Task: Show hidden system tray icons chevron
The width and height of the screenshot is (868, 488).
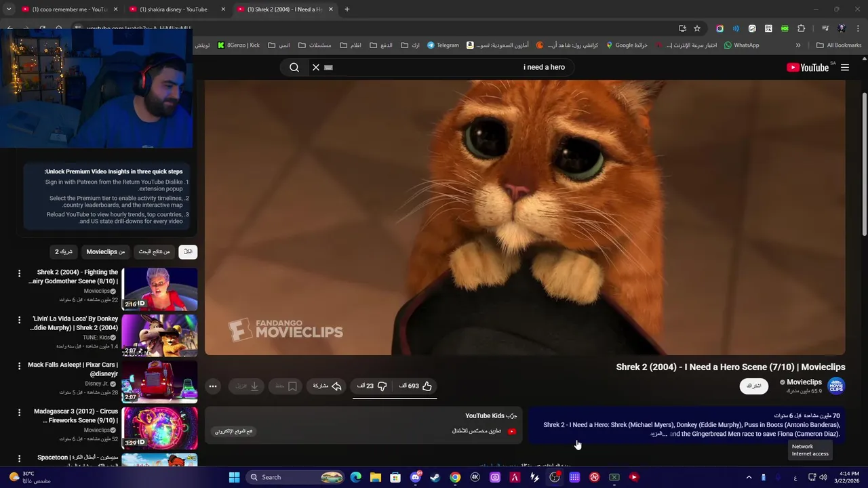Action: click(749, 477)
